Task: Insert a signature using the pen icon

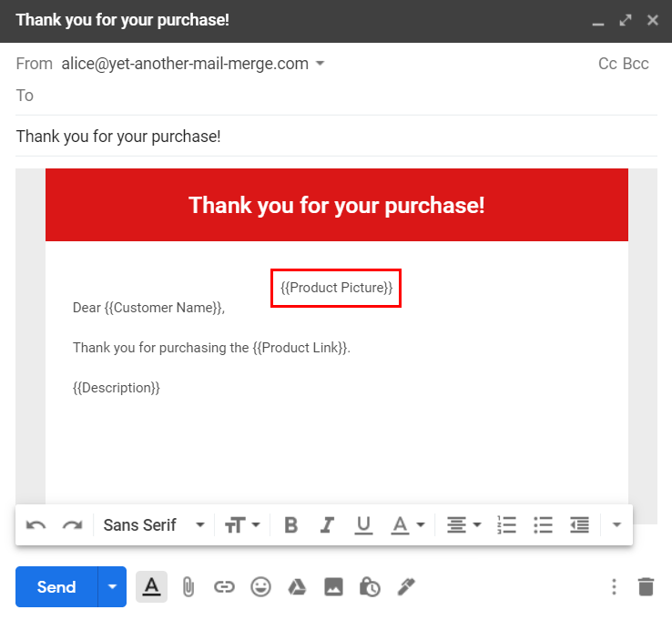Action: pyautogui.click(x=406, y=587)
